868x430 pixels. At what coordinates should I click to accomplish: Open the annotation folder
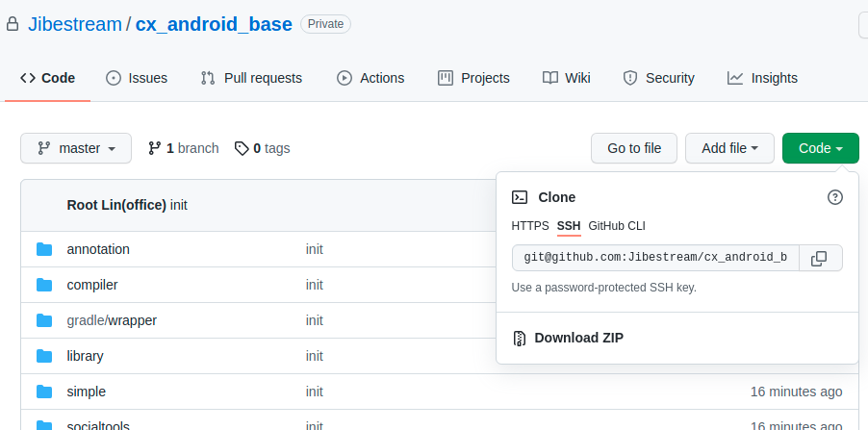(x=98, y=249)
